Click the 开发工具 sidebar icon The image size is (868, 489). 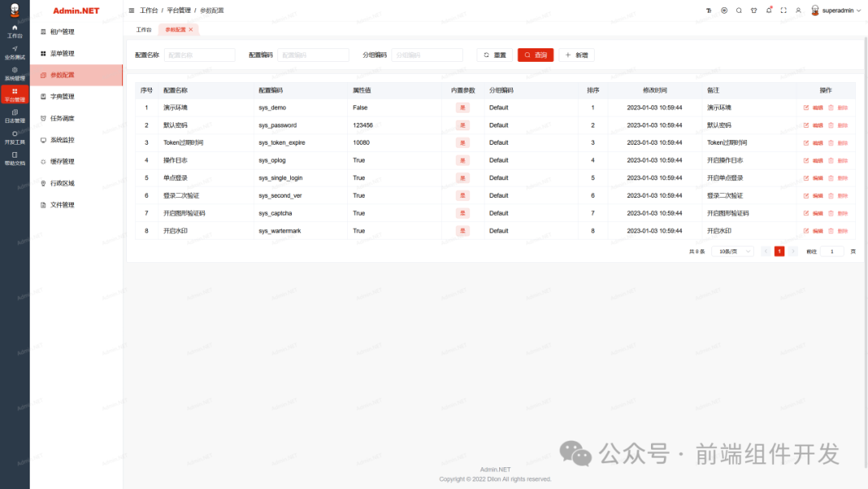(14, 130)
